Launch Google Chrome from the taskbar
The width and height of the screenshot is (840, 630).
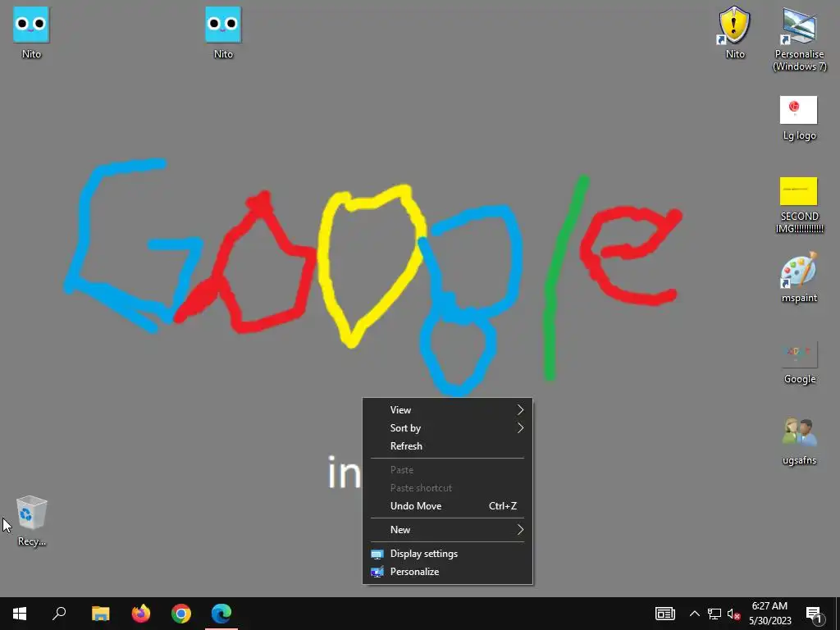181,614
